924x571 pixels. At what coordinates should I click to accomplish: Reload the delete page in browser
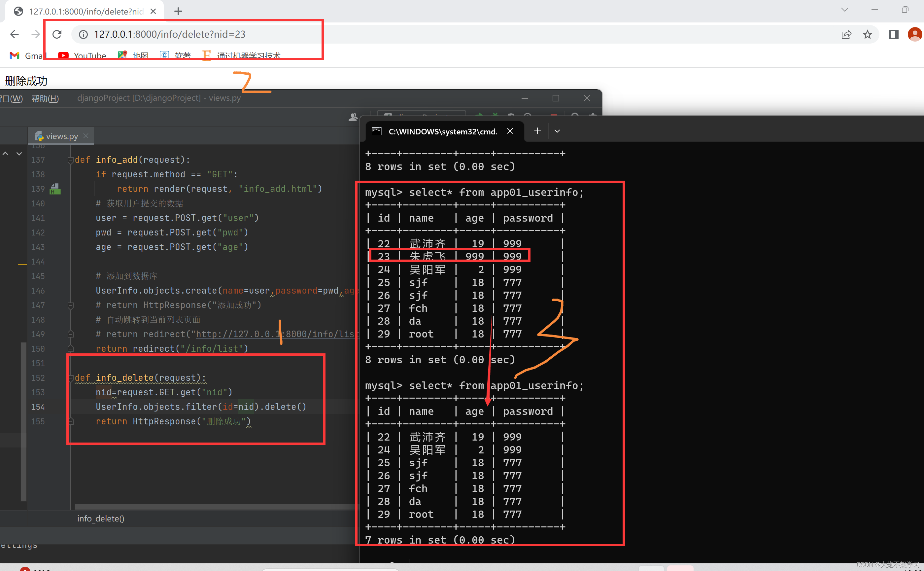57,34
